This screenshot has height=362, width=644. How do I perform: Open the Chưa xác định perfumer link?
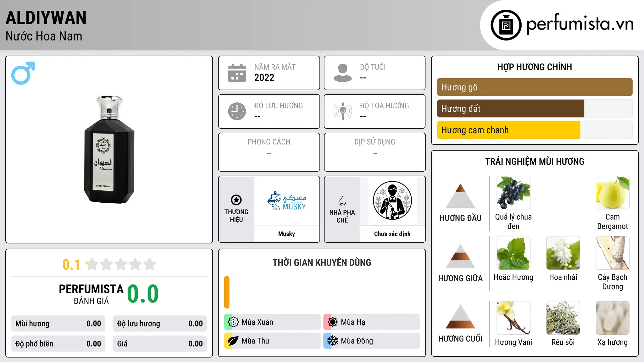pyautogui.click(x=392, y=234)
